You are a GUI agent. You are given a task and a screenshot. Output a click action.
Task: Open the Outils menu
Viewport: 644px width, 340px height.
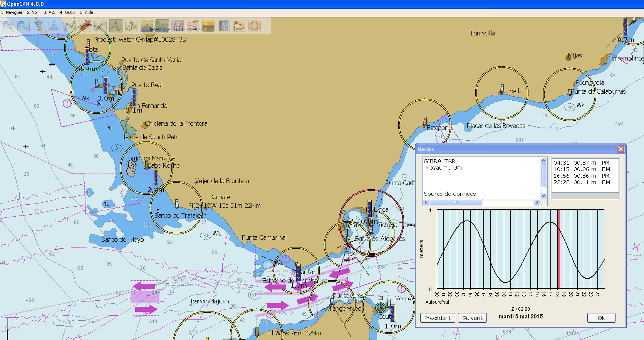coord(67,12)
